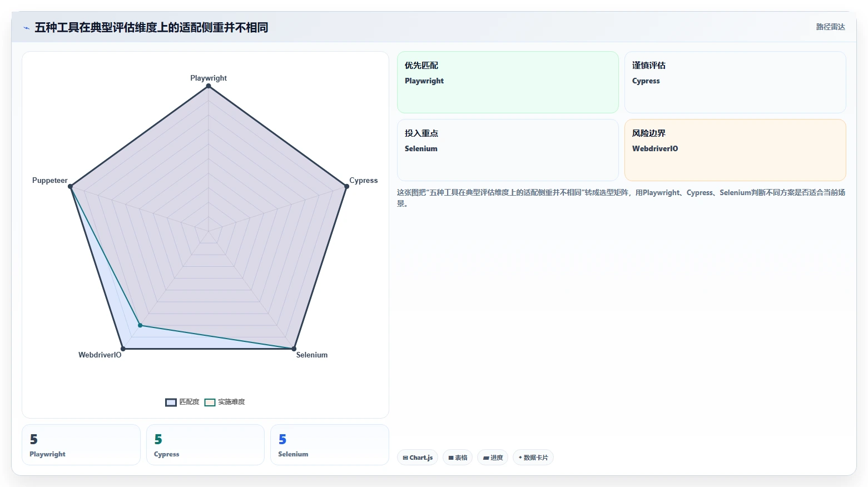Click the Chart.js tag chip
The width and height of the screenshot is (868, 487).
point(418,458)
